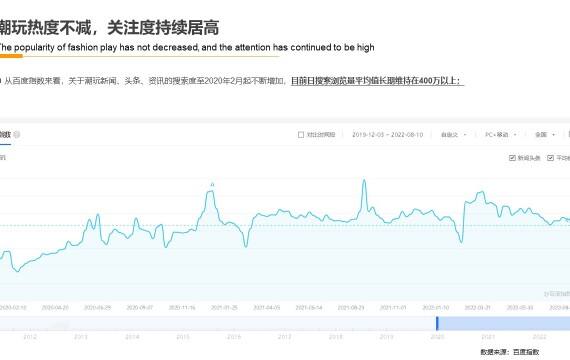Click year 2015 on the bottom timeline

pos(183,337)
